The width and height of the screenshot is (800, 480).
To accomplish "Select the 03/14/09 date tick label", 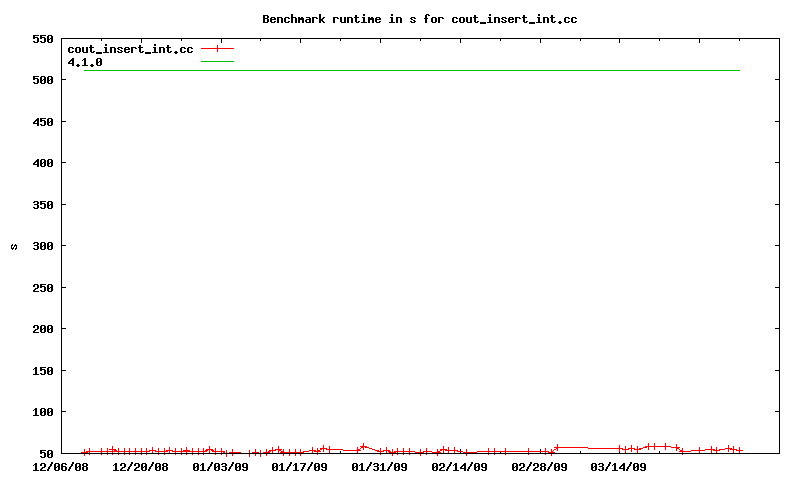I will tap(619, 467).
